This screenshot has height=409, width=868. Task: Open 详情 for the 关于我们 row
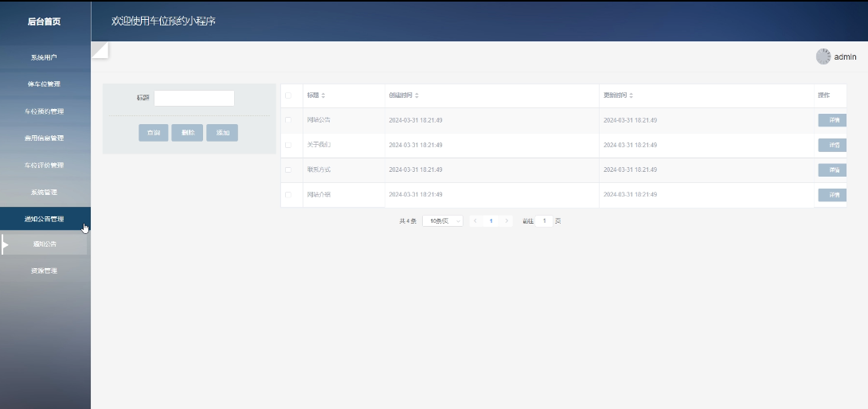tap(833, 145)
